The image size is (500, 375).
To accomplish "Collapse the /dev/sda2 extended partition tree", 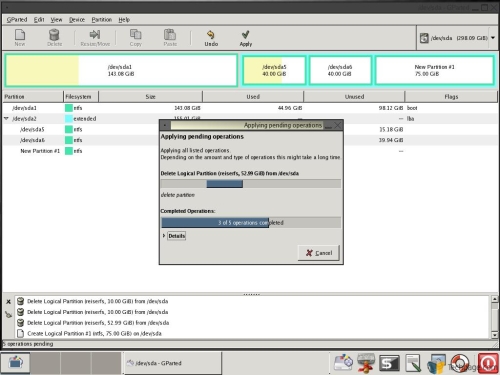I will click(x=6, y=118).
